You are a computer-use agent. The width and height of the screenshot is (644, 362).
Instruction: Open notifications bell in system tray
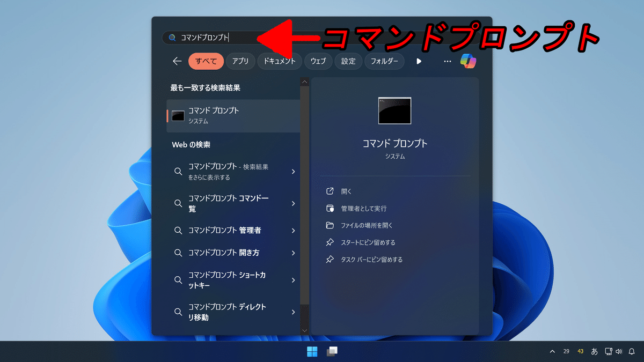tap(632, 351)
